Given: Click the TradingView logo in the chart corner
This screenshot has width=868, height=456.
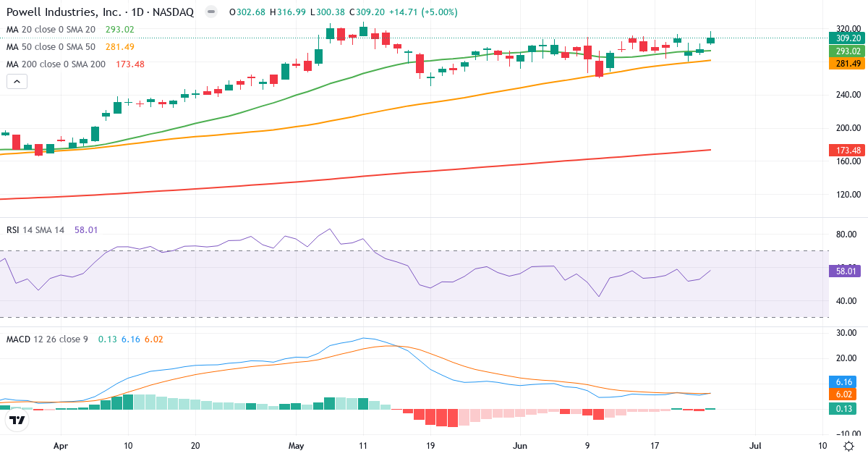Looking at the screenshot, I should [x=17, y=419].
